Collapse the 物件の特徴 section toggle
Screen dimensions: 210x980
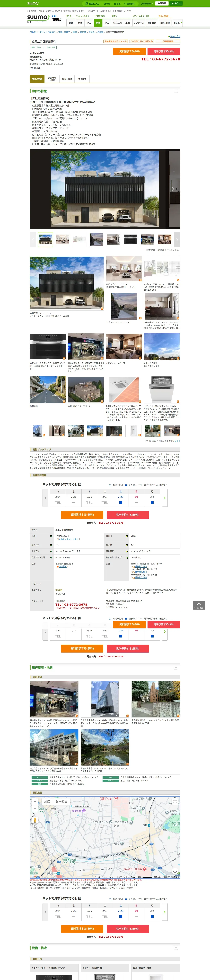176,91
